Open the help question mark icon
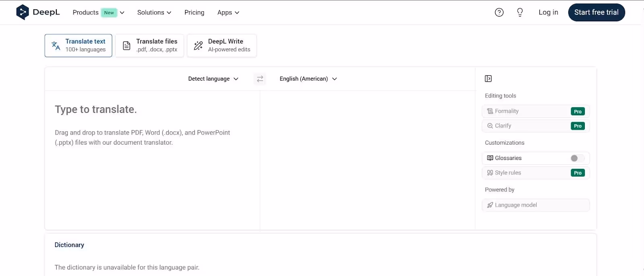Image resolution: width=644 pixels, height=276 pixels. pyautogui.click(x=499, y=12)
